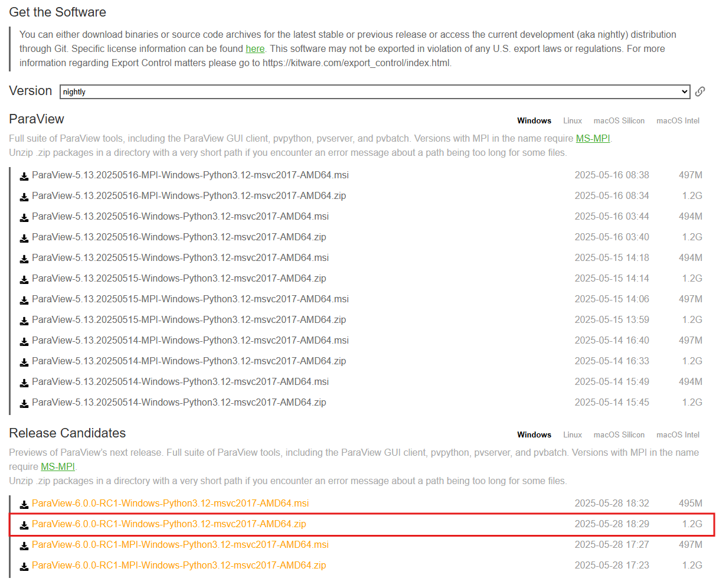Click download icon for 20250515-Windows .zip file
Screen dimensions: 716x588
point(24,280)
